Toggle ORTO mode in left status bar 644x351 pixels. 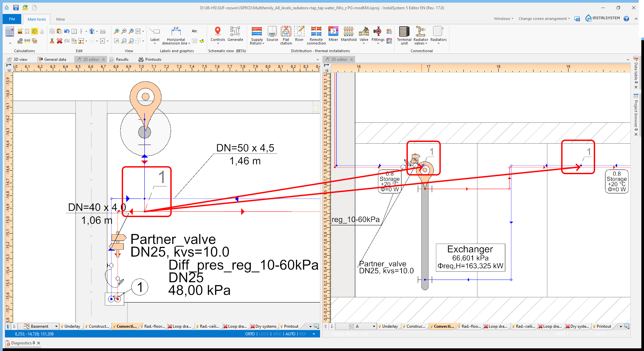coord(250,334)
